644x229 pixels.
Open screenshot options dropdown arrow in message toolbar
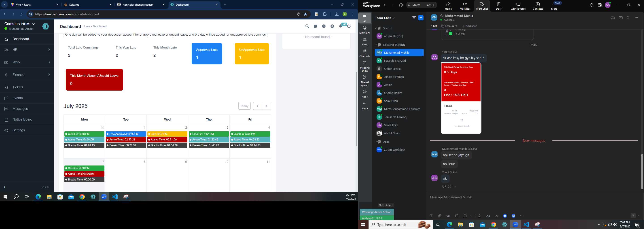click(x=471, y=216)
